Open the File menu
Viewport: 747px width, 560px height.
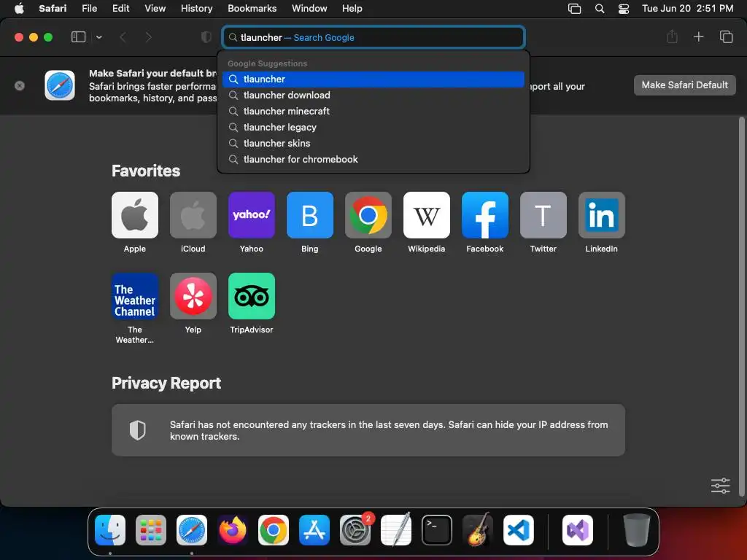(90, 8)
